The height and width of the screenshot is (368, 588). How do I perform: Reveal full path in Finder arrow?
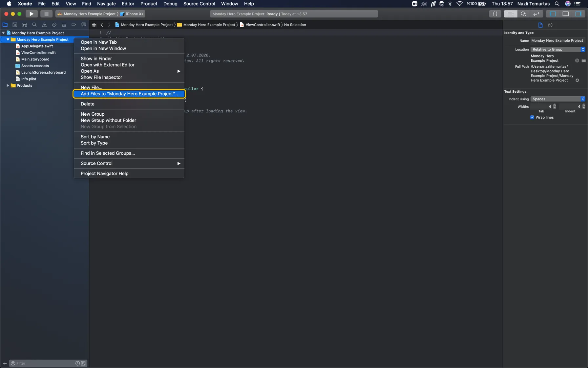(577, 80)
